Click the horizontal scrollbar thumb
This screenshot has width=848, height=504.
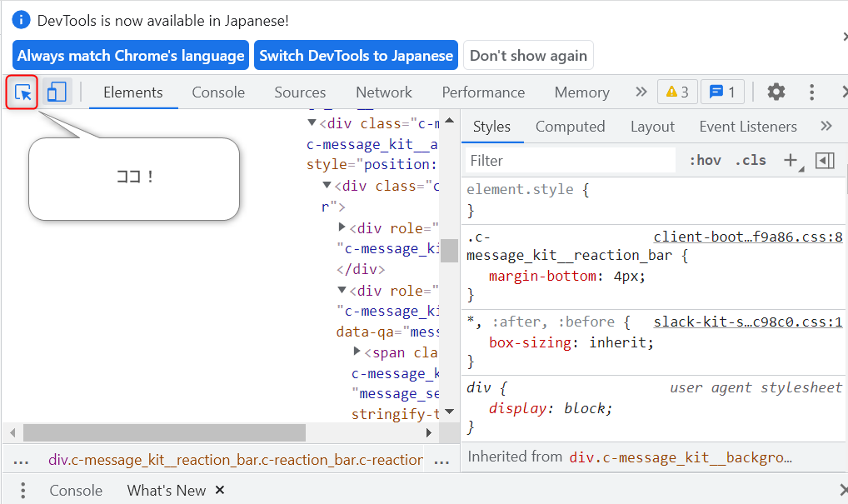tap(164, 432)
